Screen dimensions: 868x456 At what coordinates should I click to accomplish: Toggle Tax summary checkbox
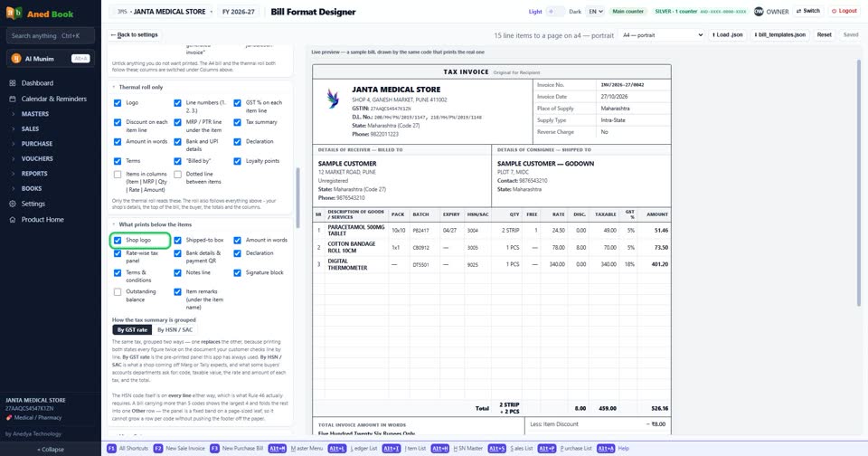click(237, 122)
